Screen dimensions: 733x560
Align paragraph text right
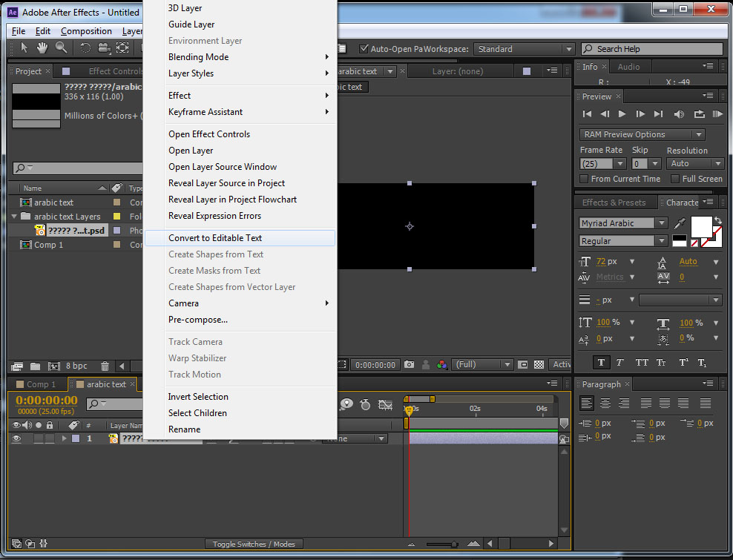point(624,403)
